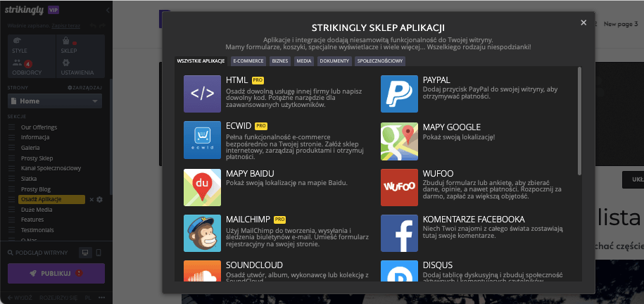The width and height of the screenshot is (644, 304).
Task: Open Odbiorcy audience in sidebar
Action: tap(27, 68)
